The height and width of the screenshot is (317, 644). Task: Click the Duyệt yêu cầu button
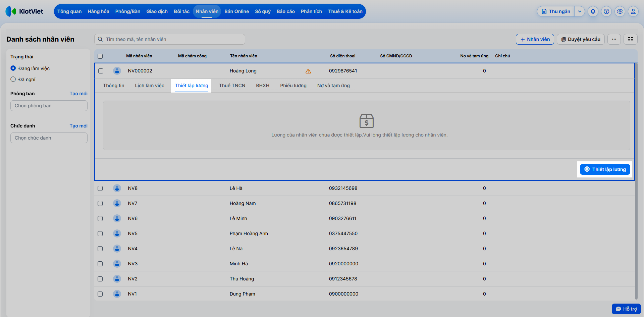(581, 39)
